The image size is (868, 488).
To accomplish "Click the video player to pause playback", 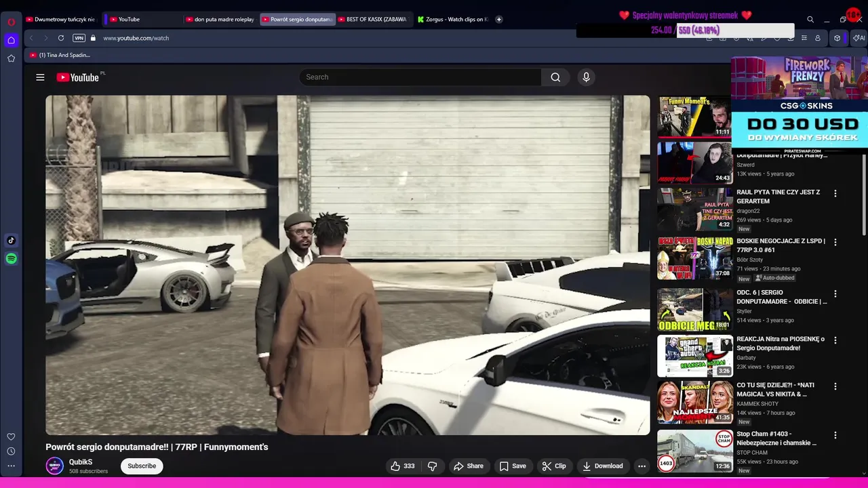I will pos(347,265).
